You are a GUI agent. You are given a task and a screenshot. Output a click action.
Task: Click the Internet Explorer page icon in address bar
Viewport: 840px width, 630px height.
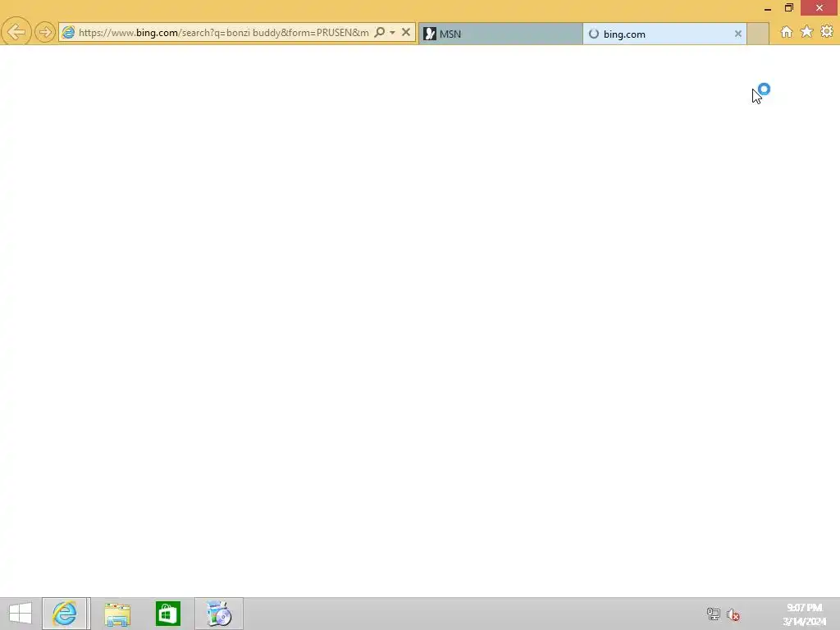coord(68,33)
